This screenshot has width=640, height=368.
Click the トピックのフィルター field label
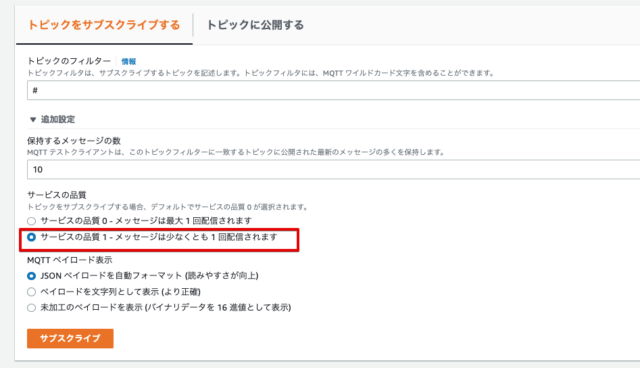pyautogui.click(x=69, y=61)
